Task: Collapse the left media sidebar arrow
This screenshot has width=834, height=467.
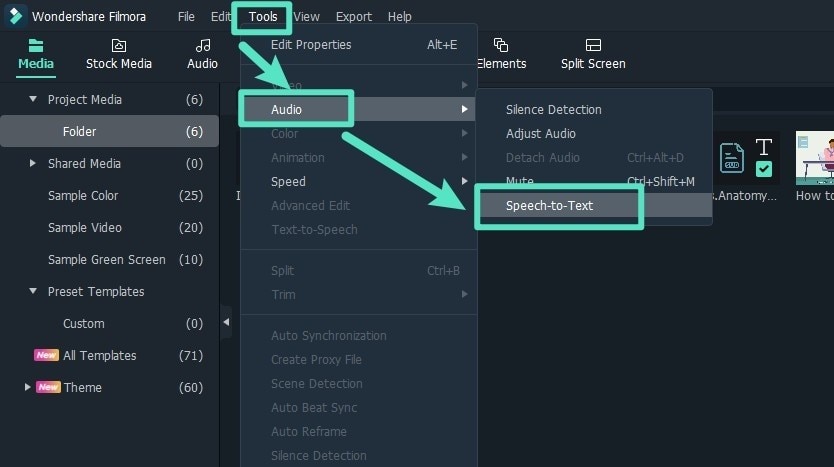Action: 225,322
